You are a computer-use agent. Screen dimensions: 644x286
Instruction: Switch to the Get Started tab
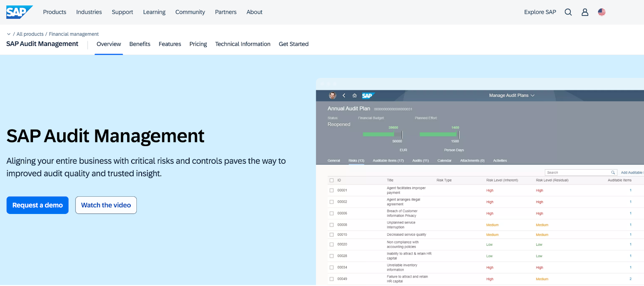[x=294, y=44]
